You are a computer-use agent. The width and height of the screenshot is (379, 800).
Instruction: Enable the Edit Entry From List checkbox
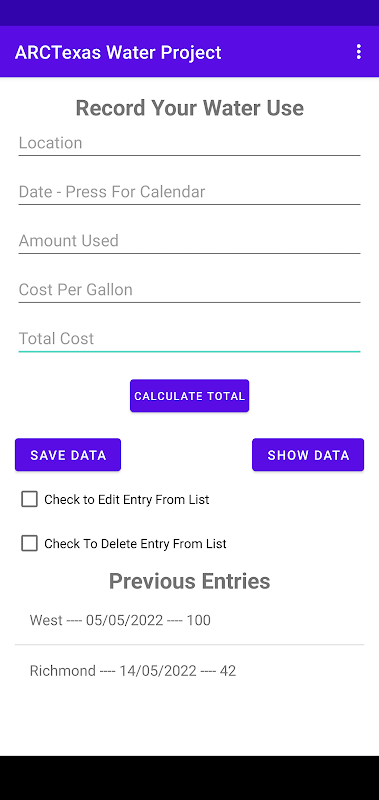[x=30, y=499]
